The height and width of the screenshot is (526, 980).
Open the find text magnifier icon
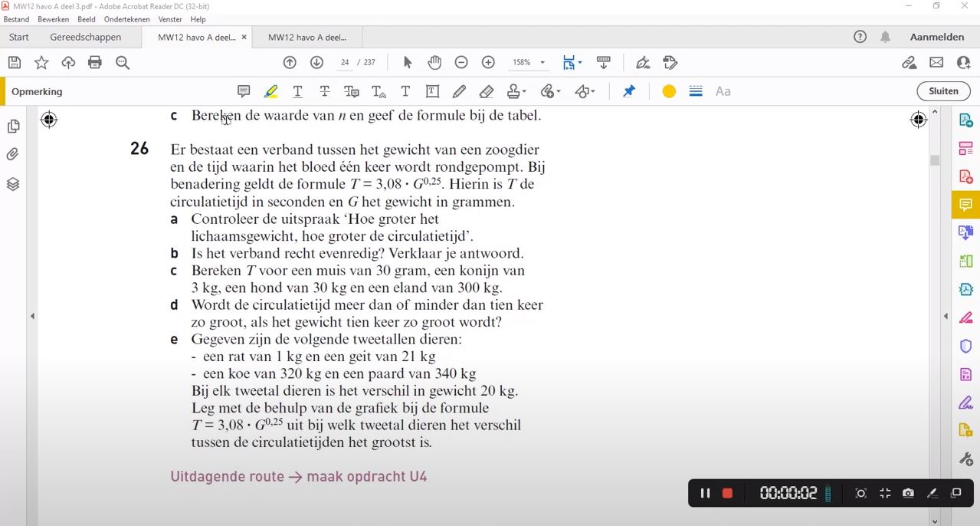point(123,63)
